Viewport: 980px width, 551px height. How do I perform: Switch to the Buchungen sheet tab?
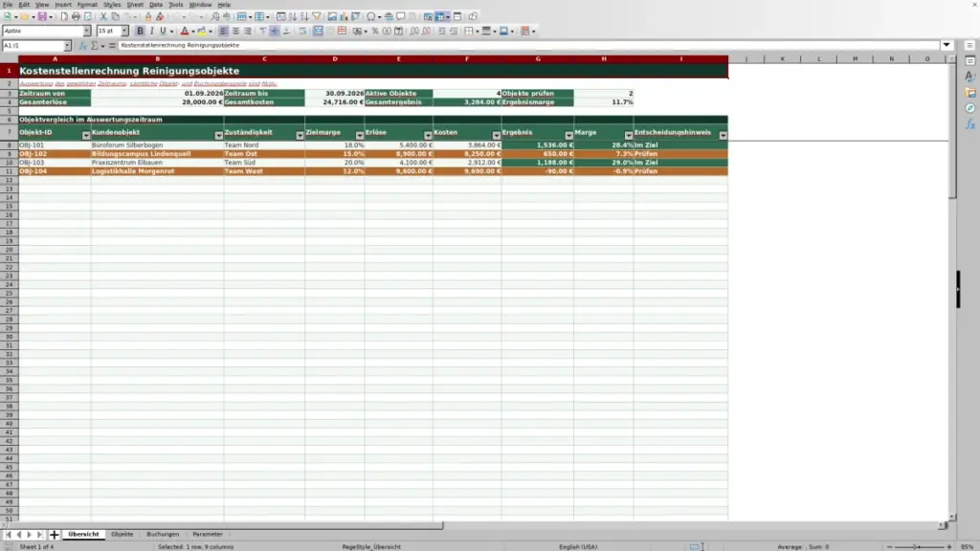[163, 535]
